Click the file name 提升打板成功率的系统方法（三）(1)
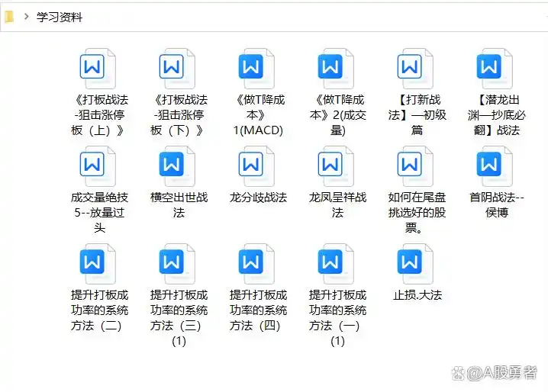Viewport: 548px width, 392px height. coord(179,317)
